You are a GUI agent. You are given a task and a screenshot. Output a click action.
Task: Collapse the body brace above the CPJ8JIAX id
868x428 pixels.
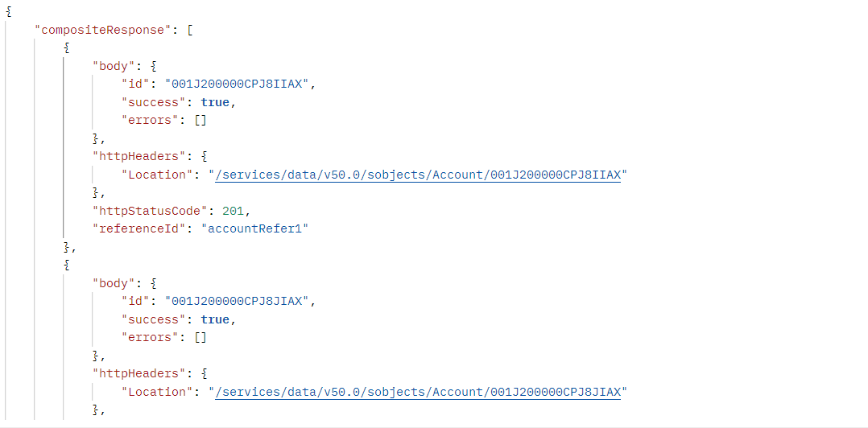coord(153,283)
